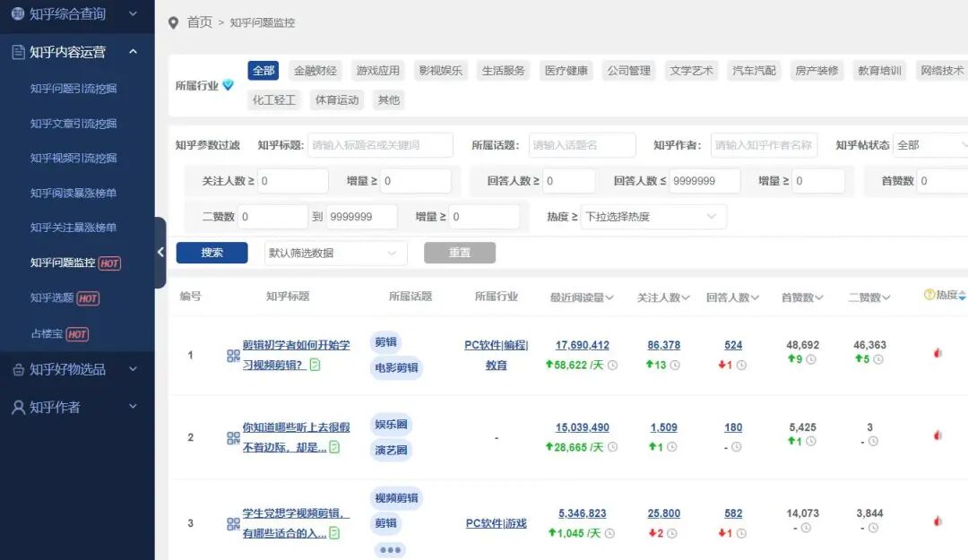Click the location pin icon beside 首页

(174, 22)
